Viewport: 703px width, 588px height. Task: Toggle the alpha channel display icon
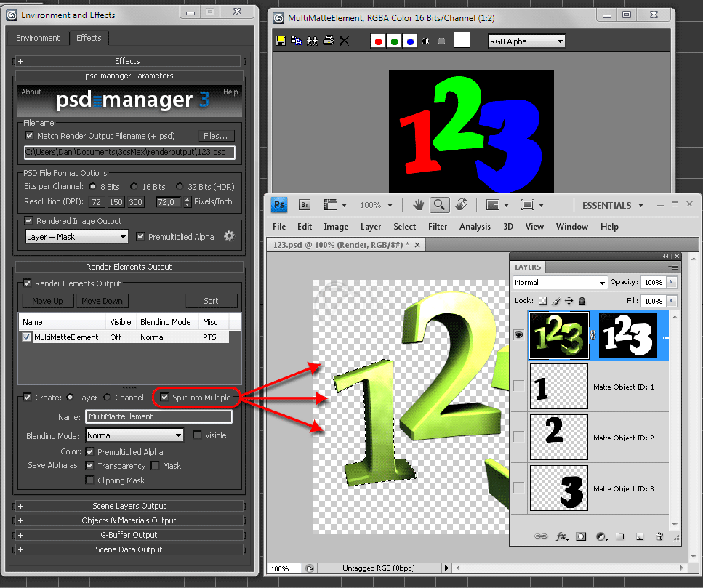coord(426,41)
